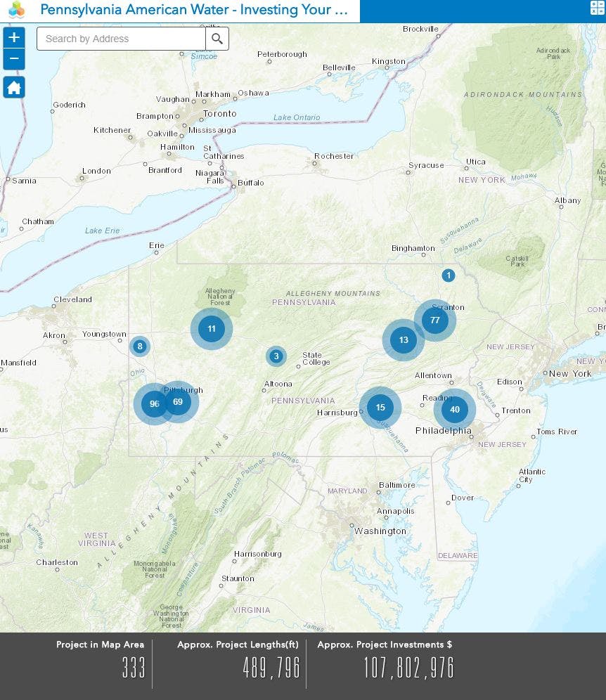Viewport: 606px width, 700px height.
Task: Open the cluster labeled 11 near Allegheny National Forest
Action: point(212,328)
